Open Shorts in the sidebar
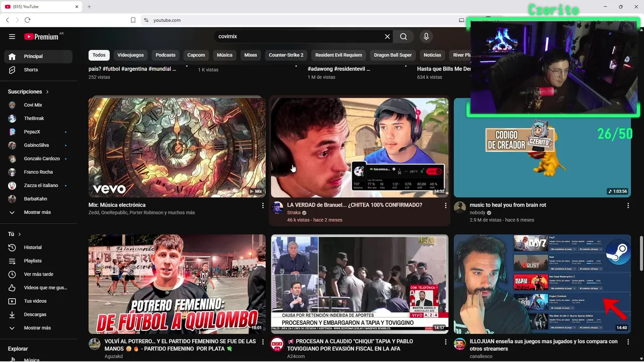644x362 pixels. point(38,70)
